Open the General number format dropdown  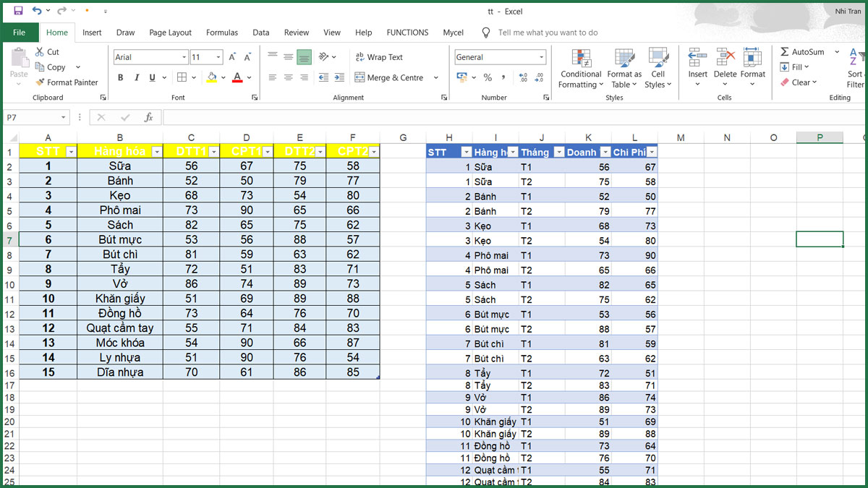coord(541,56)
